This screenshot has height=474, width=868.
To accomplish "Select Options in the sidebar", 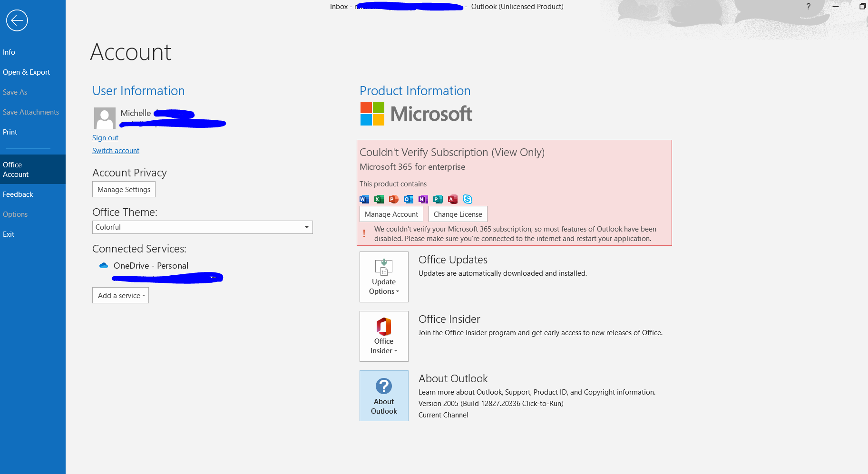I will (x=33, y=214).
